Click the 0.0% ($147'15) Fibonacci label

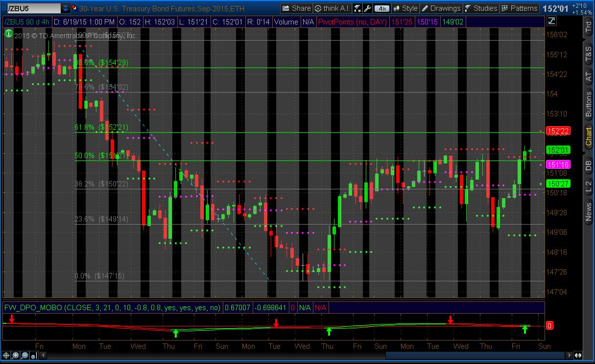99,276
